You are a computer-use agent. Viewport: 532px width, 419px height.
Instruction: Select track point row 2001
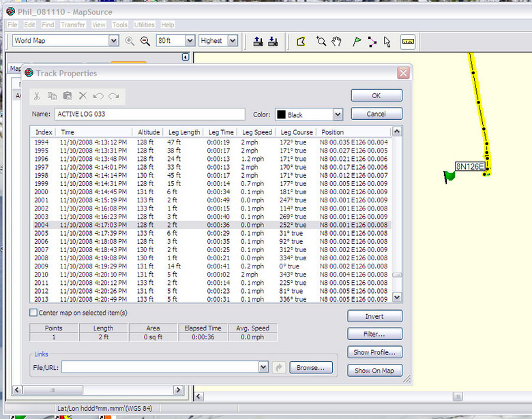click(211, 200)
